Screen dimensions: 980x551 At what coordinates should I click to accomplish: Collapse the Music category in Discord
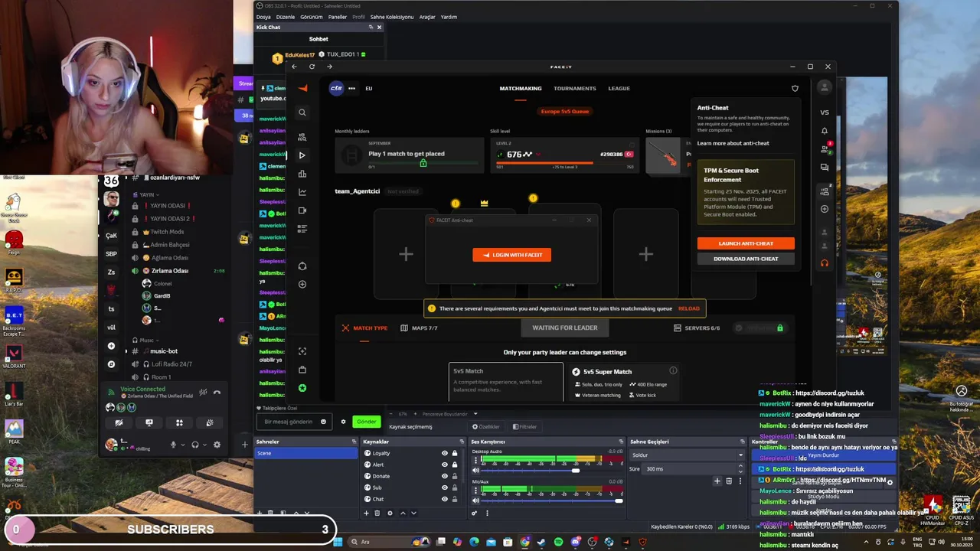pyautogui.click(x=145, y=340)
